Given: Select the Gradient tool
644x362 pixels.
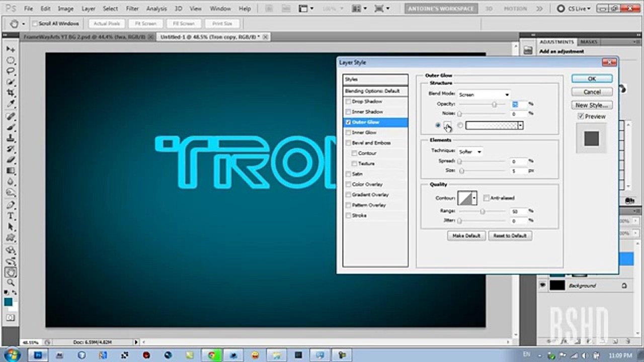Looking at the screenshot, I should tap(11, 171).
